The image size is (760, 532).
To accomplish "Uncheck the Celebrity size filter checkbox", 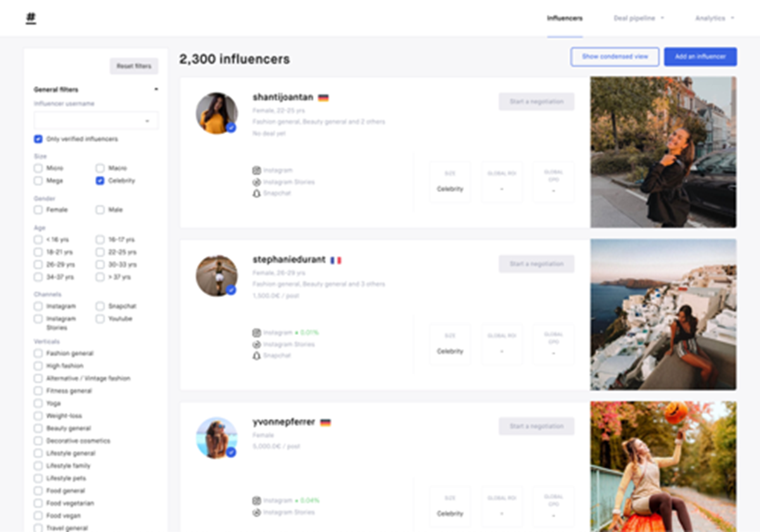I will click(100, 180).
